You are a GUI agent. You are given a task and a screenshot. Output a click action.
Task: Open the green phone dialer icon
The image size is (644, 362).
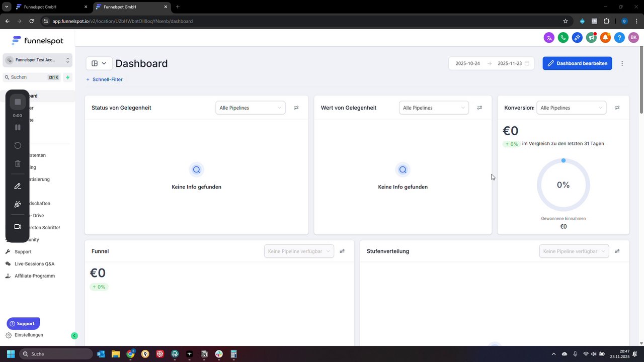click(563, 38)
